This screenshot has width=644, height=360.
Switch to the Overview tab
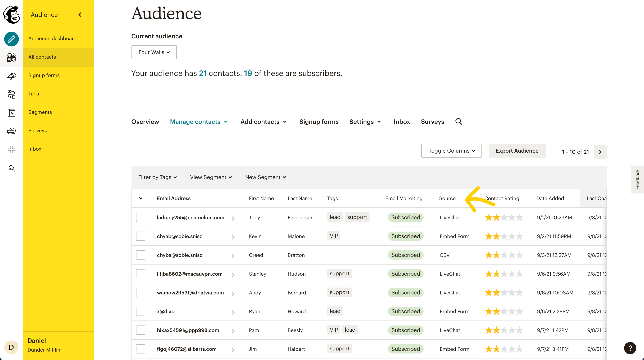[x=145, y=122]
